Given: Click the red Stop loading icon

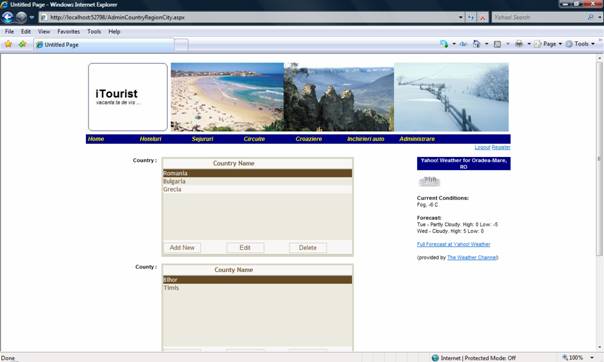Looking at the screenshot, I should coord(482,17).
